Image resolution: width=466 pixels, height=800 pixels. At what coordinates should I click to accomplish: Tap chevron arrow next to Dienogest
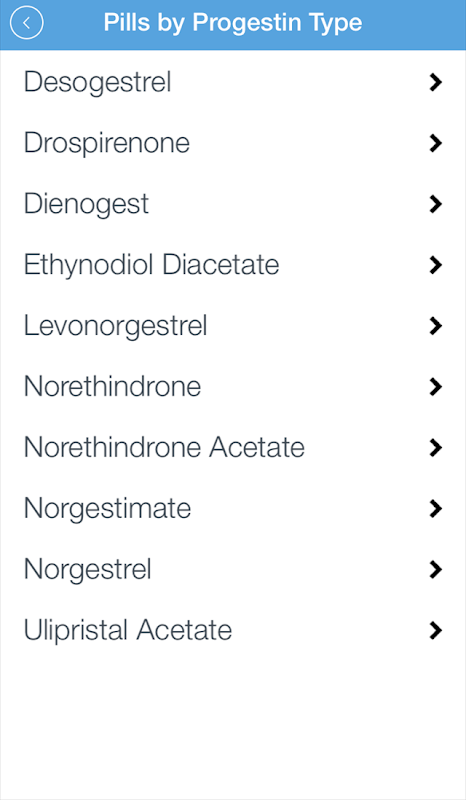[x=435, y=204]
